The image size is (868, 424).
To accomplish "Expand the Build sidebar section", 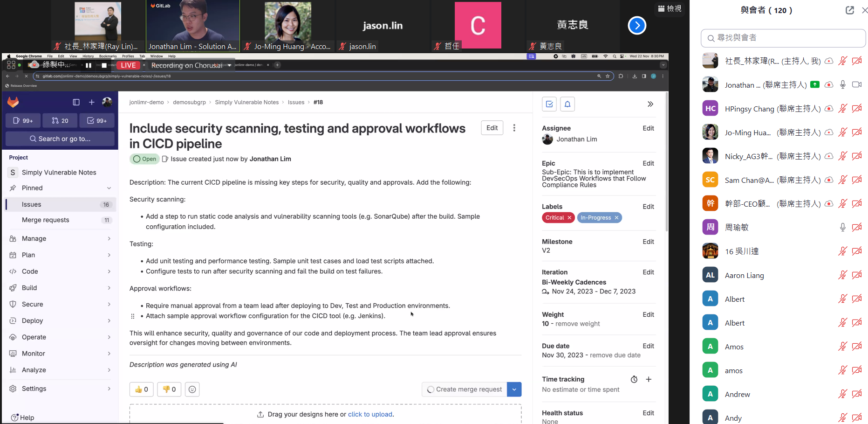I will coord(61,288).
